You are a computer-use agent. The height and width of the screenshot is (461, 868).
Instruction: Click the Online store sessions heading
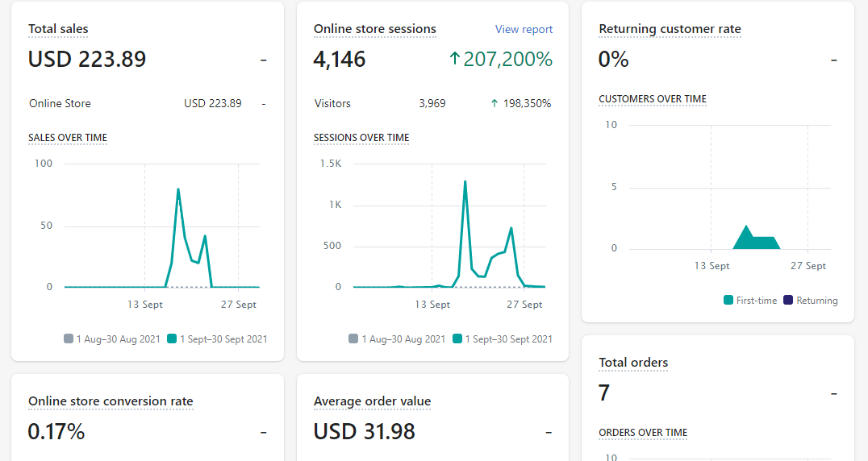pyautogui.click(x=375, y=29)
